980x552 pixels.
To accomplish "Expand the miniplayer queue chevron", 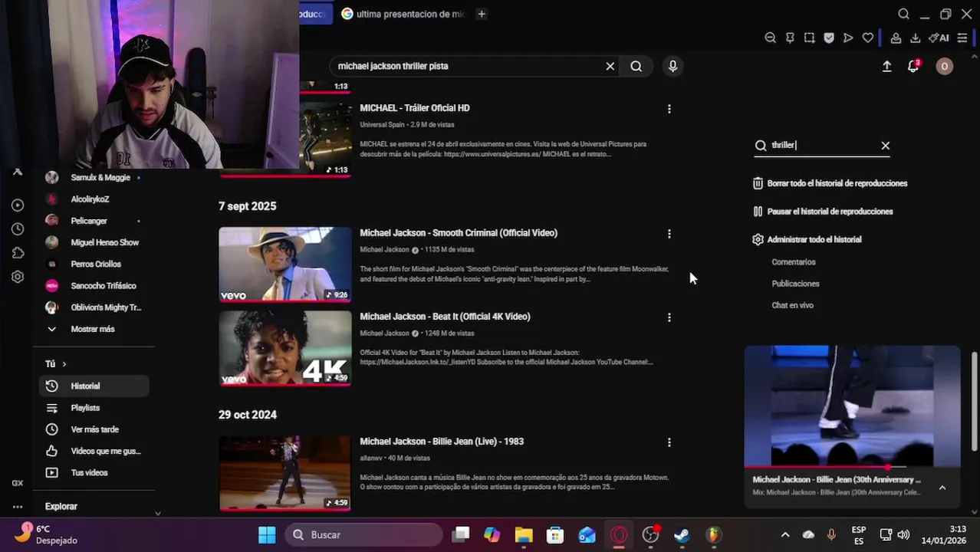I will 942,488.
